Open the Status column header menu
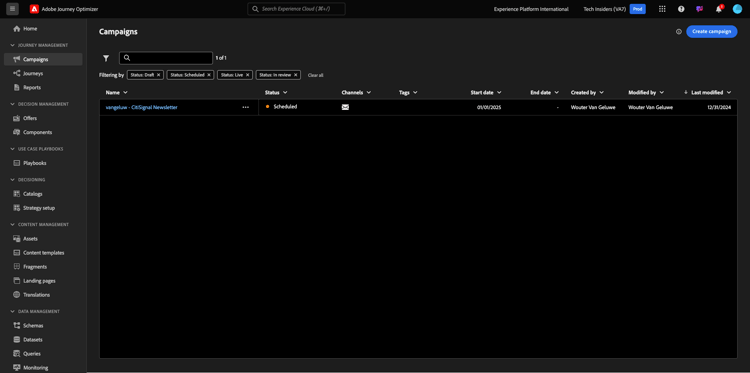 pos(285,92)
